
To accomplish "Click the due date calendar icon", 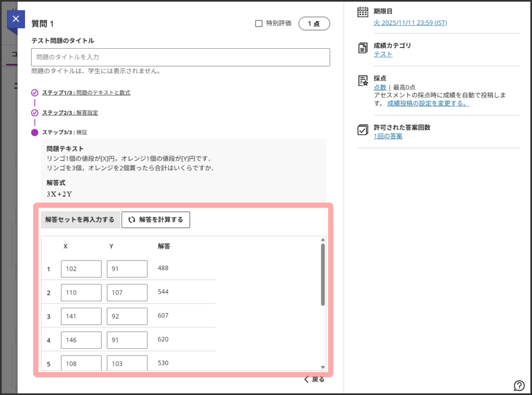I will 363,12.
